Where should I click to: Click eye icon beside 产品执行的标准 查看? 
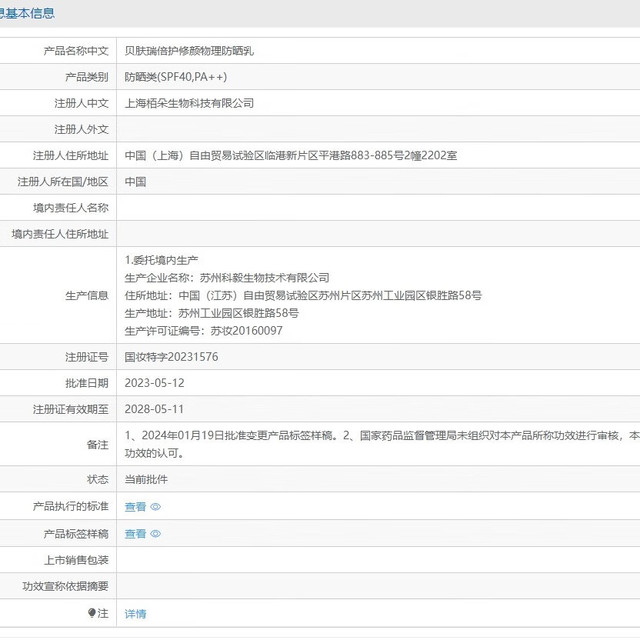156,507
